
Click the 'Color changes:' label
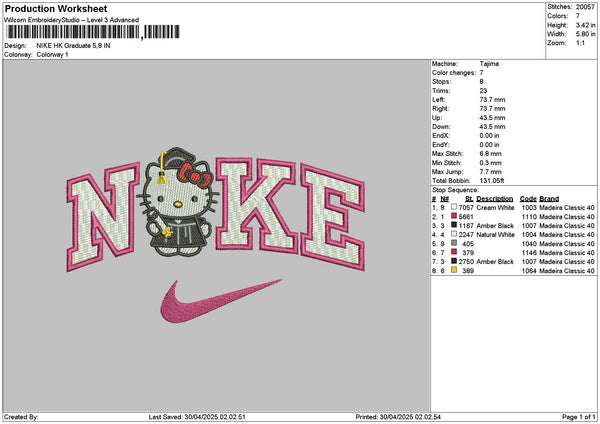coord(454,73)
